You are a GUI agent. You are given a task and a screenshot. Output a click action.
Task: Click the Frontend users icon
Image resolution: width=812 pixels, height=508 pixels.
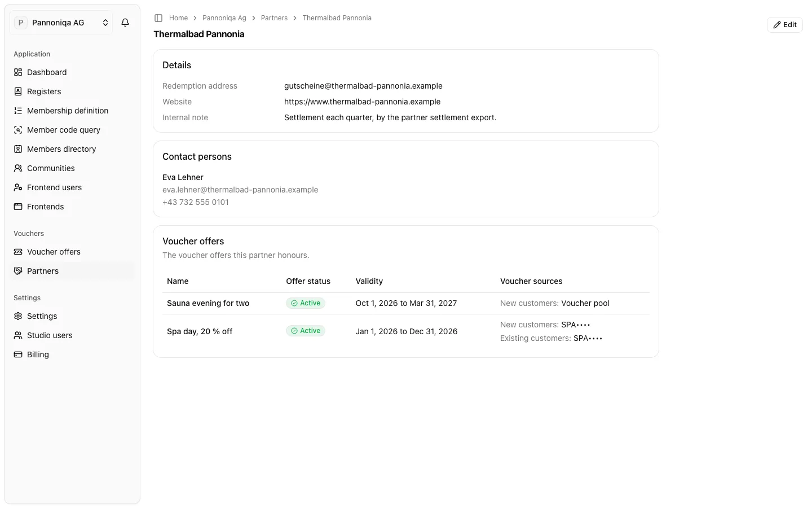(18, 187)
